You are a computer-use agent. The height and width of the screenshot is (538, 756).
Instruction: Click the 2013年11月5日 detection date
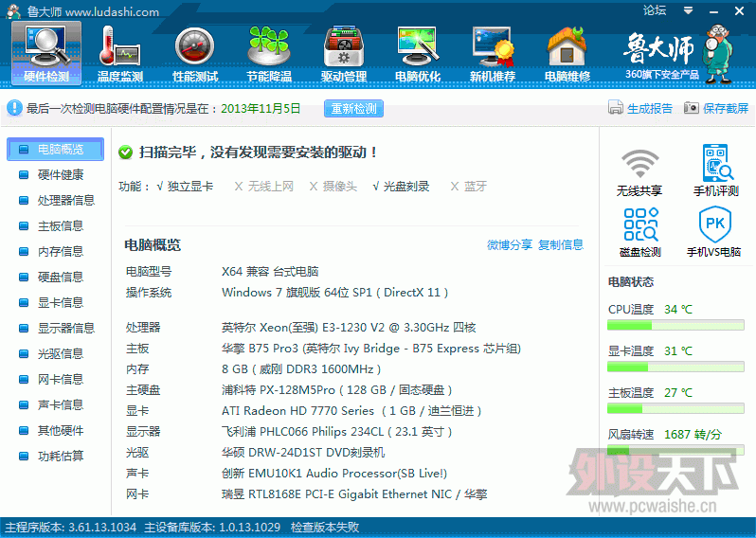coord(261,109)
